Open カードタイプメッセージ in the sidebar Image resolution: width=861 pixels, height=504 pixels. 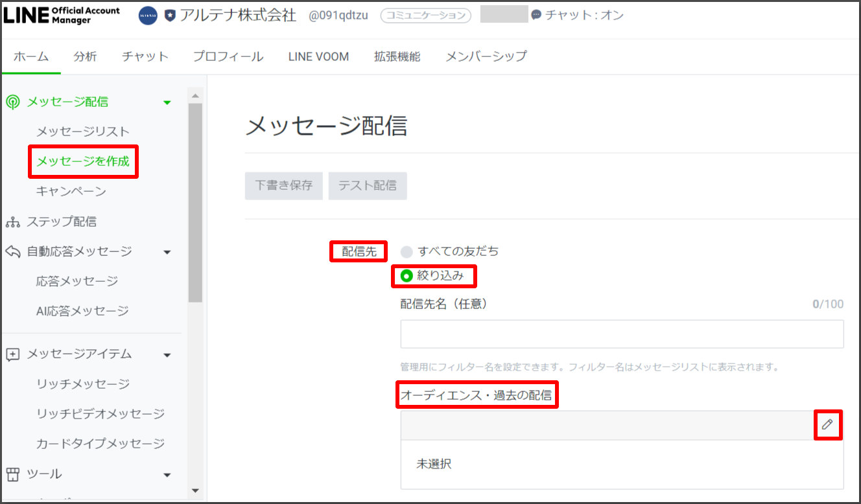point(100,444)
